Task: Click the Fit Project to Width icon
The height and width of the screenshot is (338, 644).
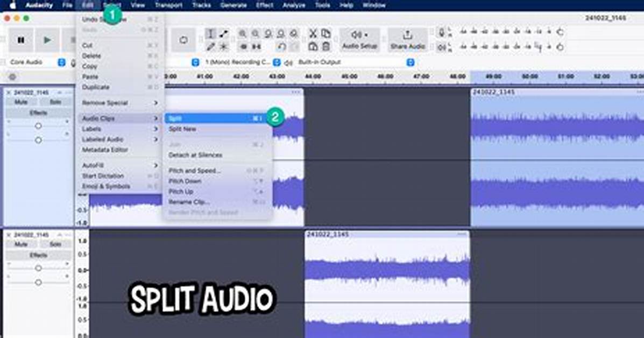Action: (281, 34)
